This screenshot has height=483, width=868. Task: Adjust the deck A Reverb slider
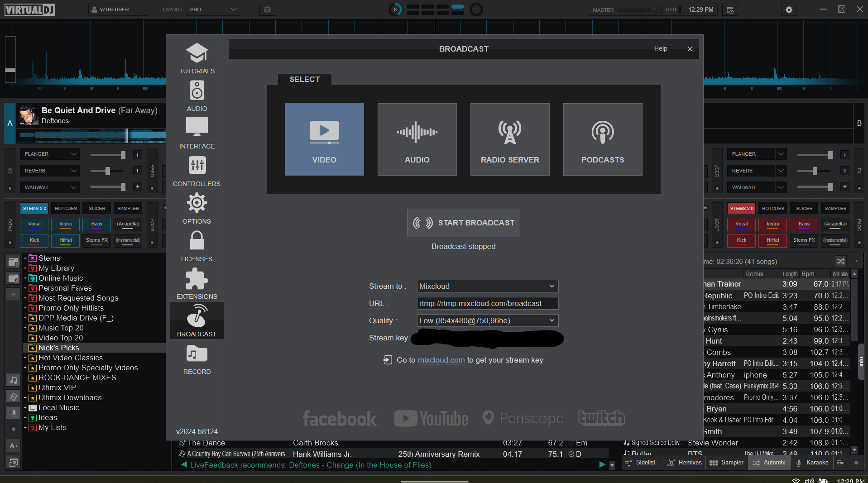107,171
